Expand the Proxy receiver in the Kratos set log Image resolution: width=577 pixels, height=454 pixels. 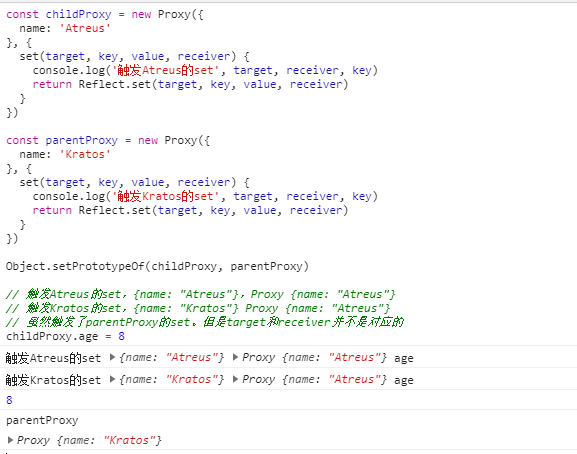pos(236,379)
